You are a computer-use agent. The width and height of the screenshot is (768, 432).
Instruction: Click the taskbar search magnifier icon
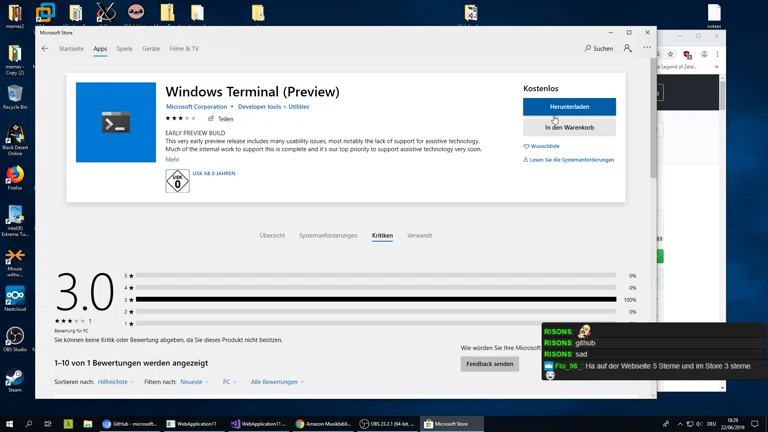click(x=28, y=424)
